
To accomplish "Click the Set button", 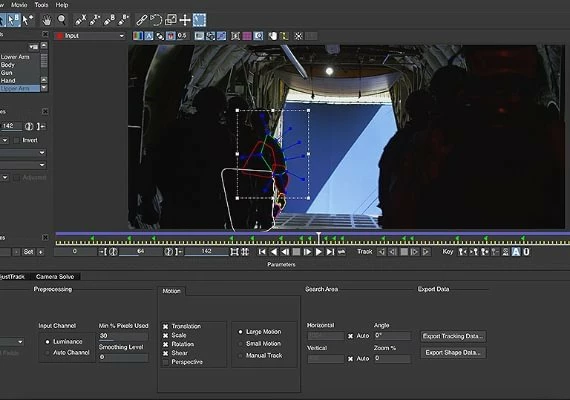I will point(29,252).
